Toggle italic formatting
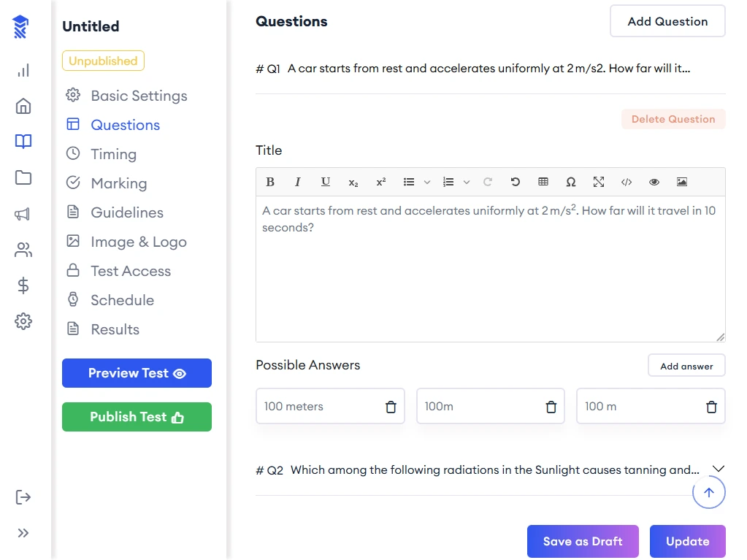This screenshot has height=560, width=747. (x=298, y=182)
